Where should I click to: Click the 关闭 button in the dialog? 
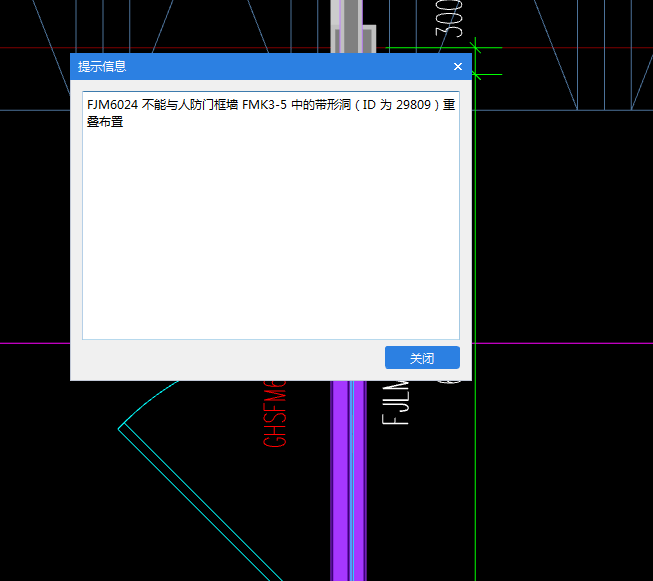point(422,357)
